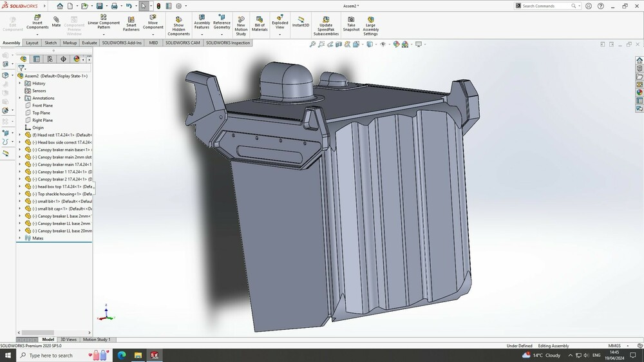Open the Motion Study 1 tab

coord(96,339)
